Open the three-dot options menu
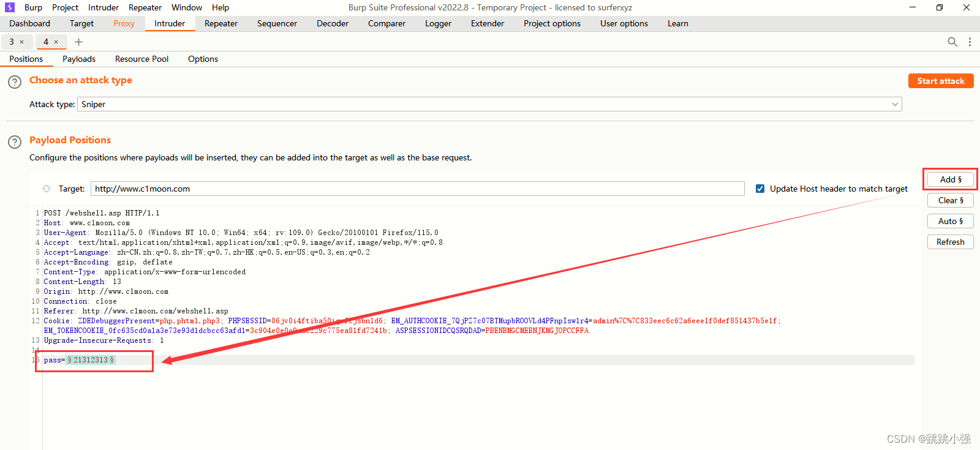 pyautogui.click(x=970, y=42)
